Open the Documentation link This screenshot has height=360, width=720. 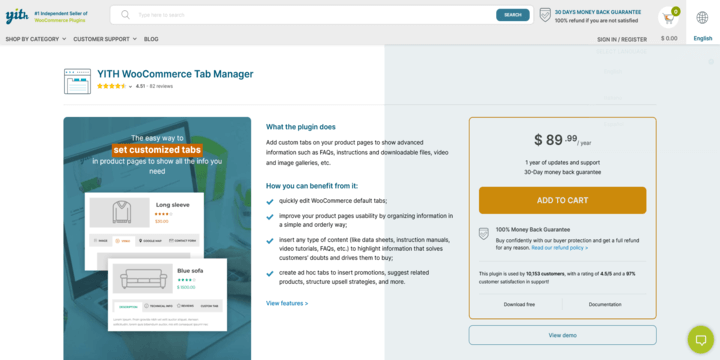pyautogui.click(x=605, y=304)
